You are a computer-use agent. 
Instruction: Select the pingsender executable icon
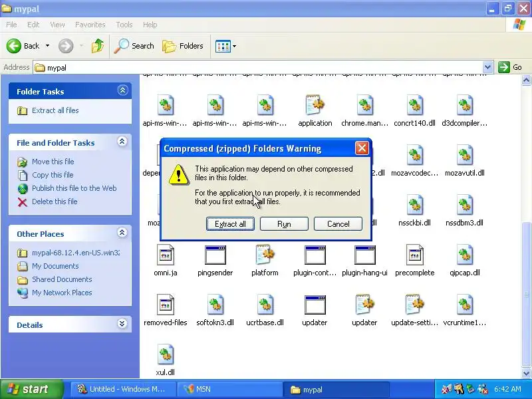(215, 255)
